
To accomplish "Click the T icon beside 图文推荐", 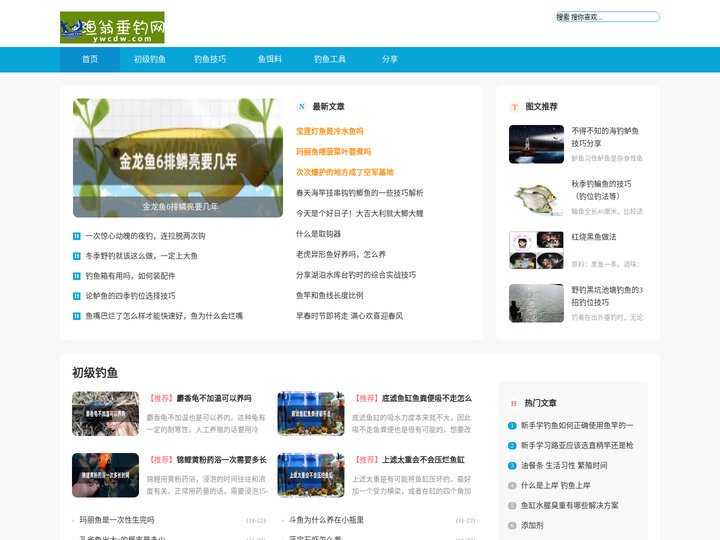I will coord(514,107).
